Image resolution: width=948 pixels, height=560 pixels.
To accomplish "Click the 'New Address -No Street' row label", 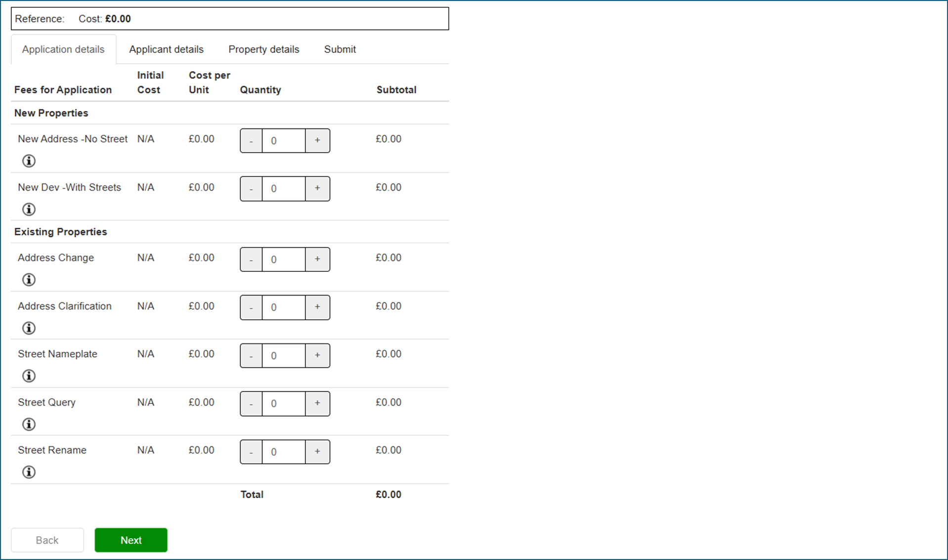I will click(x=73, y=139).
